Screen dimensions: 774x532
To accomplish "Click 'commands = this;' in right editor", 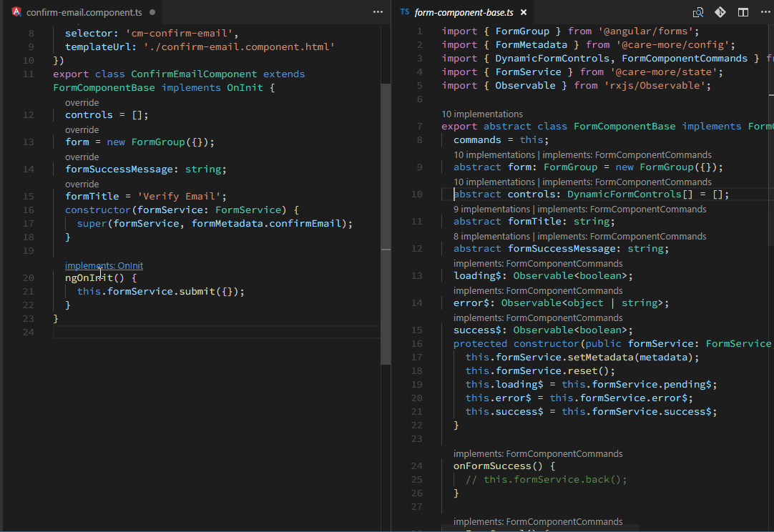I will pos(501,140).
